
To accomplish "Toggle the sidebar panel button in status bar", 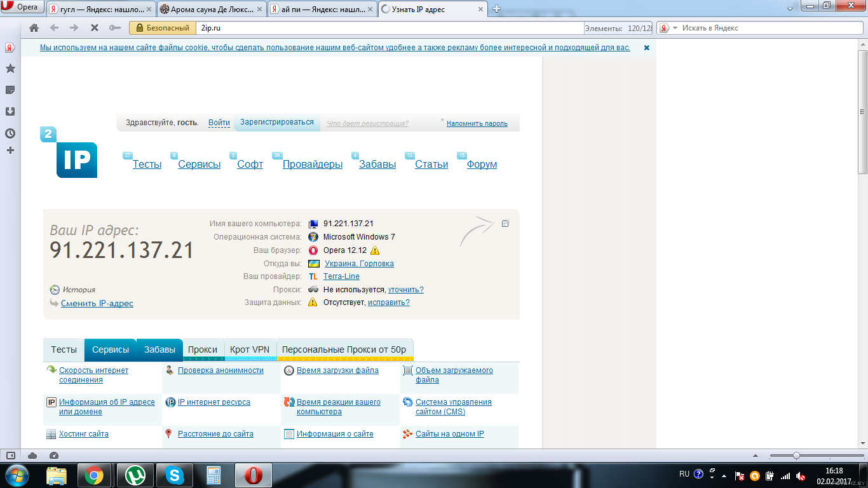I will click(x=11, y=456).
